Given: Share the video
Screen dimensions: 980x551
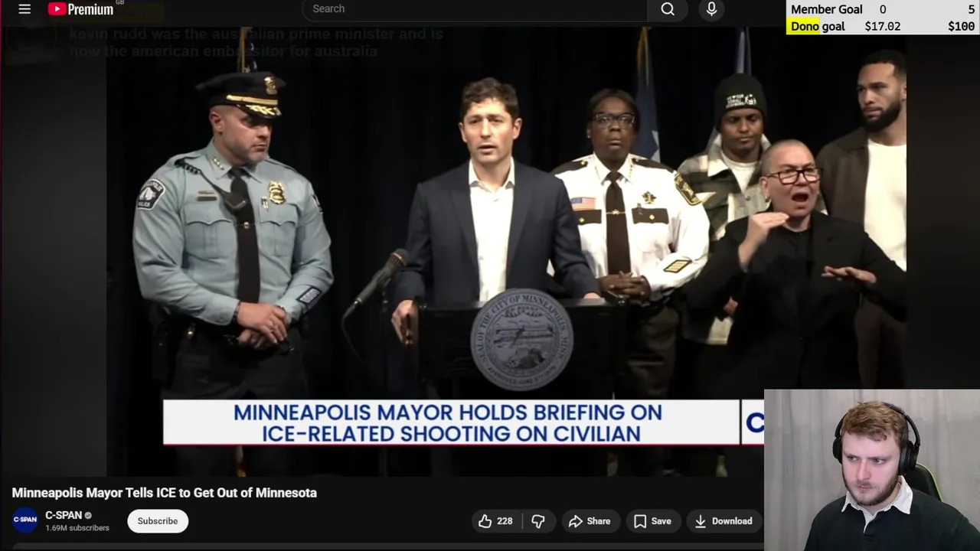Looking at the screenshot, I should 590,521.
